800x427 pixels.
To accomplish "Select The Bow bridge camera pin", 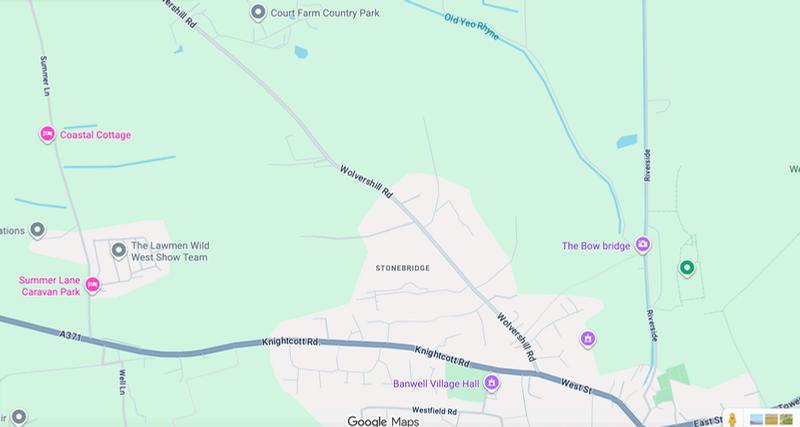I will click(643, 245).
